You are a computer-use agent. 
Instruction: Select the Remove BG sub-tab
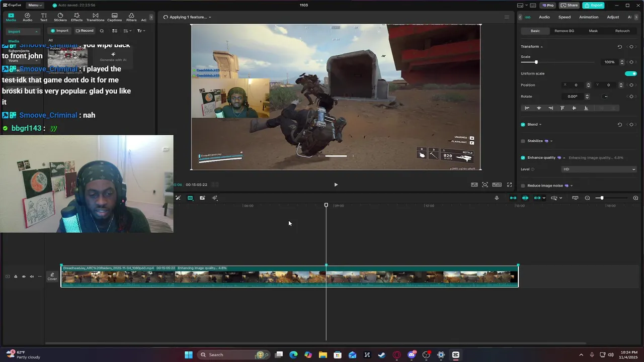(564, 31)
